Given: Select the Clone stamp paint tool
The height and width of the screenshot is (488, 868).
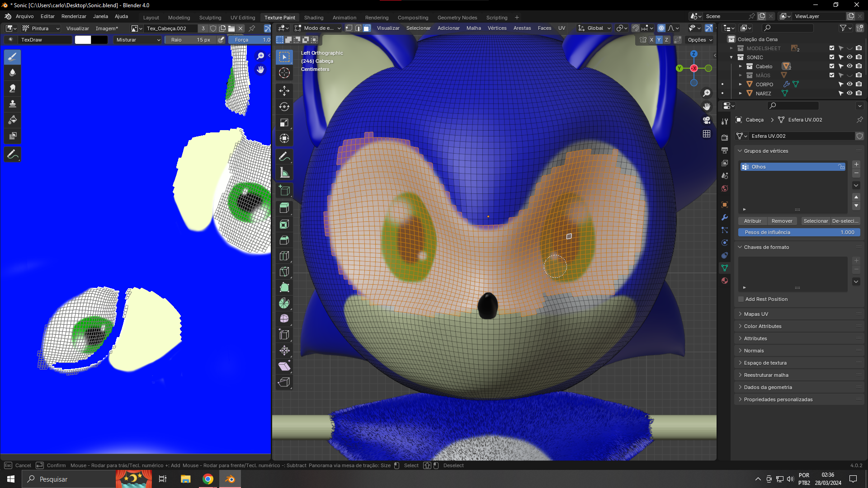Looking at the screenshot, I should tap(13, 104).
